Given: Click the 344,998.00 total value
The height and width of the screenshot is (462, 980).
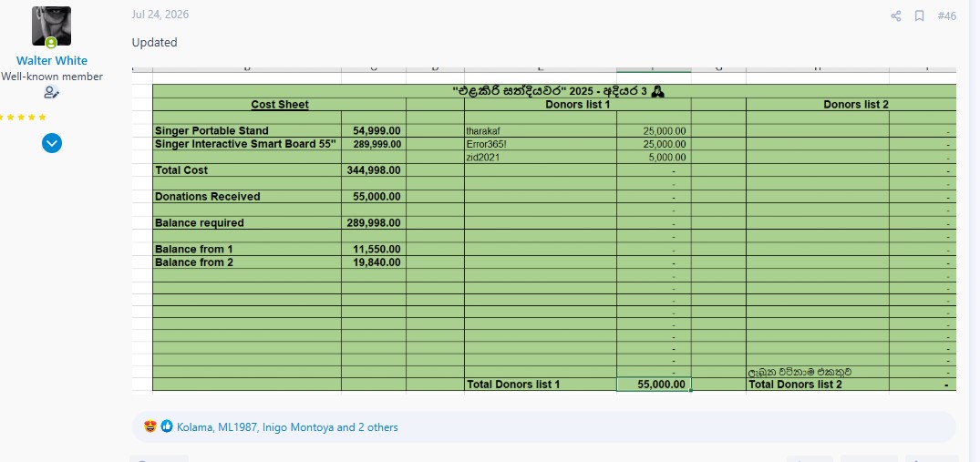Looking at the screenshot, I should 374,170.
